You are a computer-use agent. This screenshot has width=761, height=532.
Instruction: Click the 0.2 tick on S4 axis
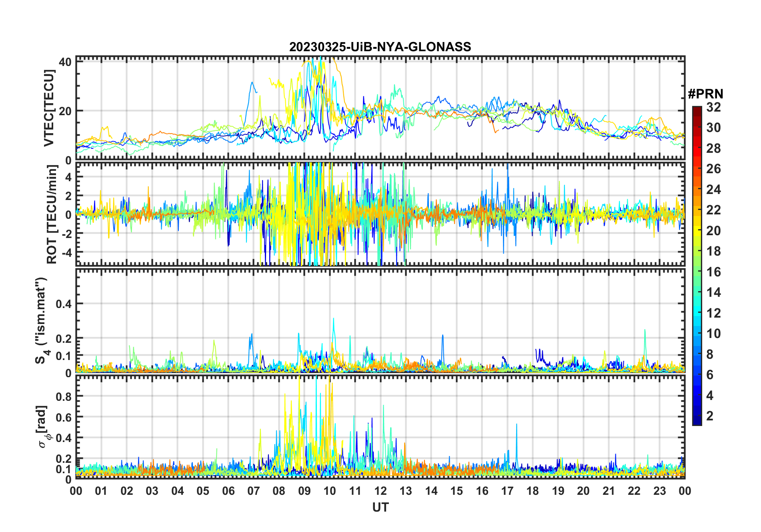pyautogui.click(x=64, y=338)
